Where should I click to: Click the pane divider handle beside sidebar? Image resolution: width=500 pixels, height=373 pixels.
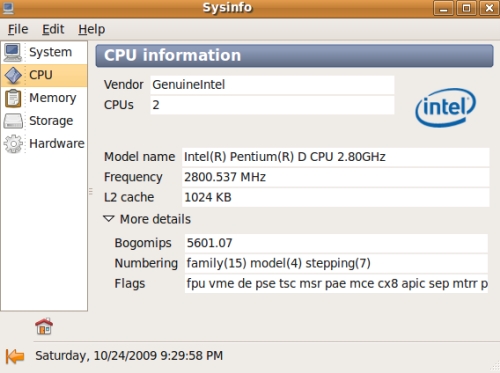91,191
